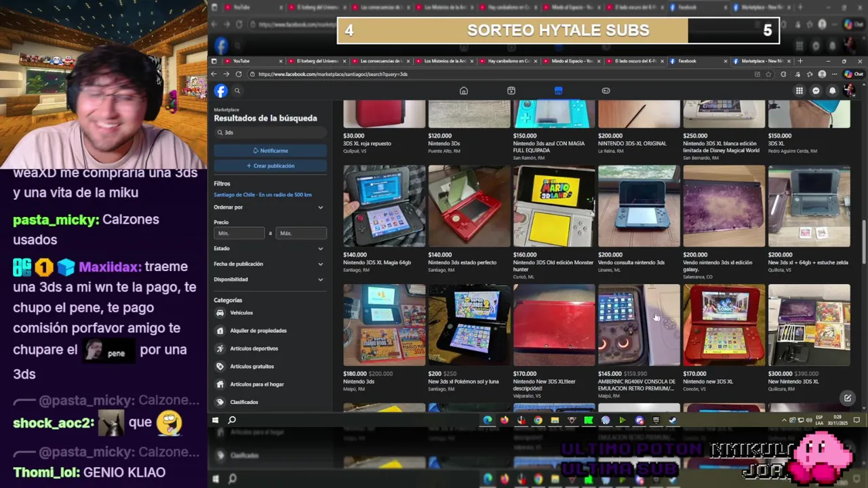This screenshot has height=488, width=868.
Task: Expand the Fecha de publicación filter
Action: point(270,264)
